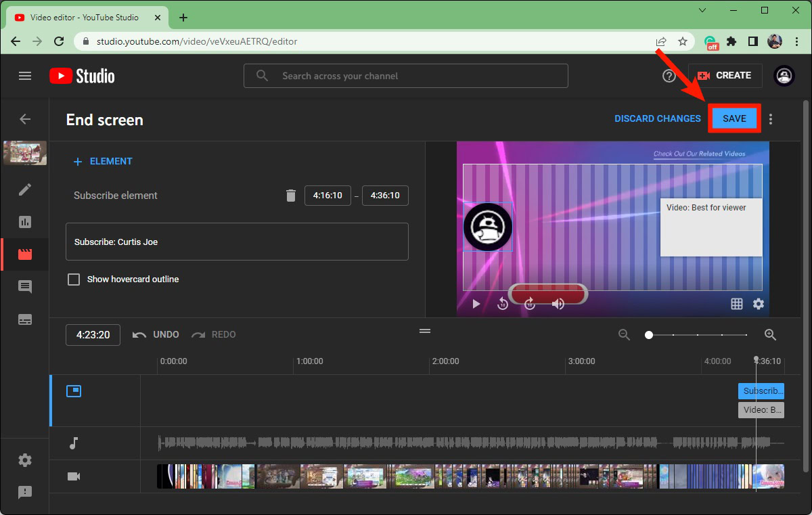812x515 pixels.
Task: Open the Analytics sidebar icon
Action: [25, 222]
